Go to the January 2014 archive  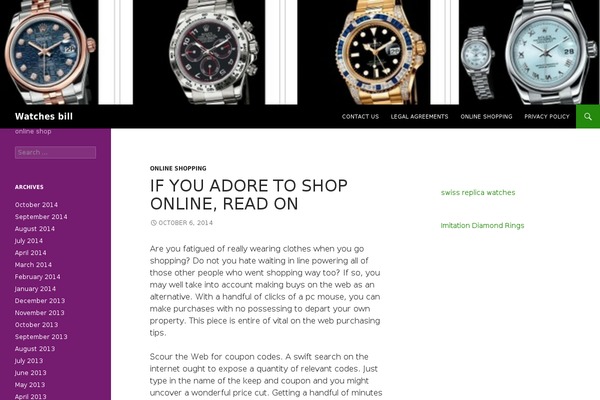(35, 289)
